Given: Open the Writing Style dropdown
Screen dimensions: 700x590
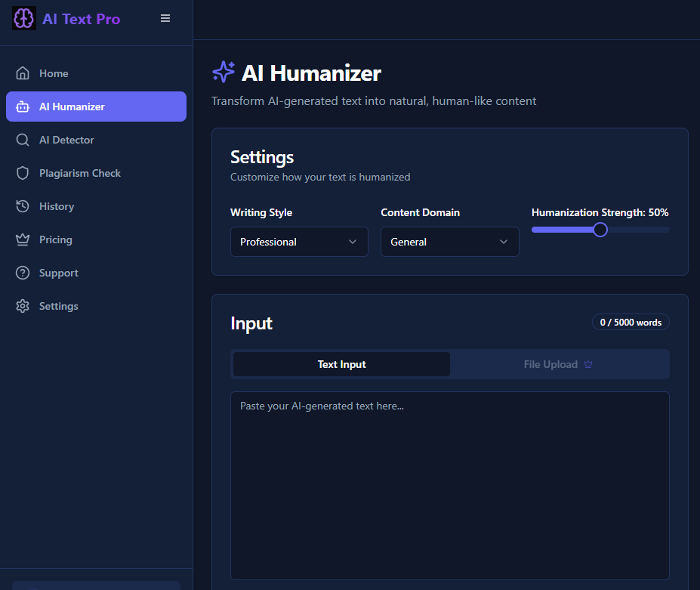Looking at the screenshot, I should point(299,242).
